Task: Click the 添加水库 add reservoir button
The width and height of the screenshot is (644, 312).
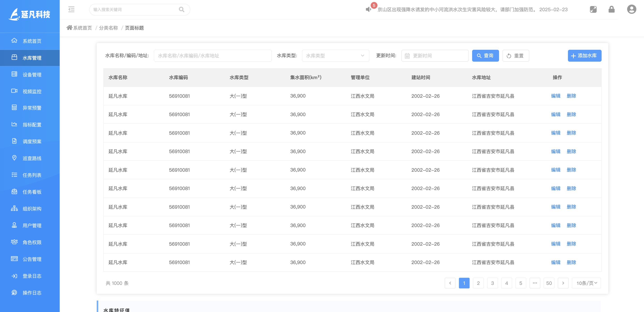Action: (x=585, y=56)
